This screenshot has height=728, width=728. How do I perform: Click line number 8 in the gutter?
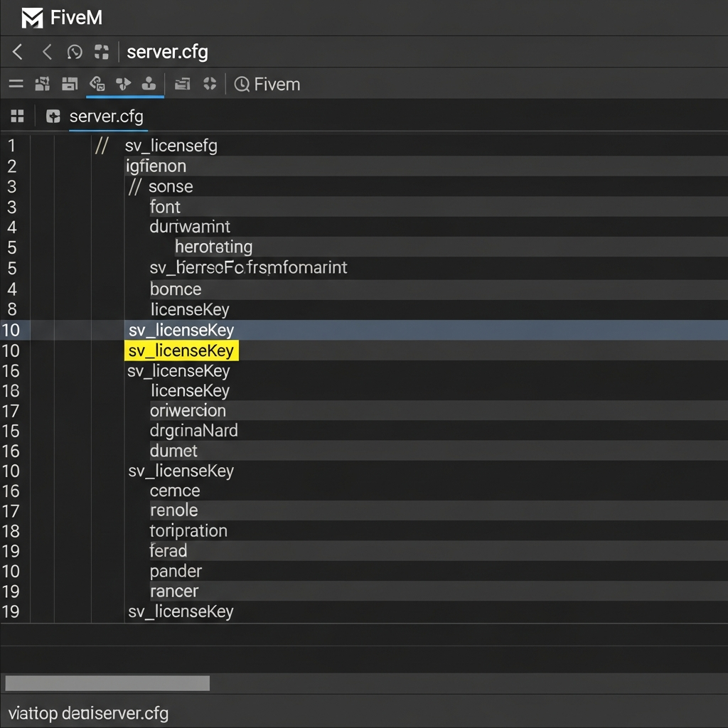11,309
